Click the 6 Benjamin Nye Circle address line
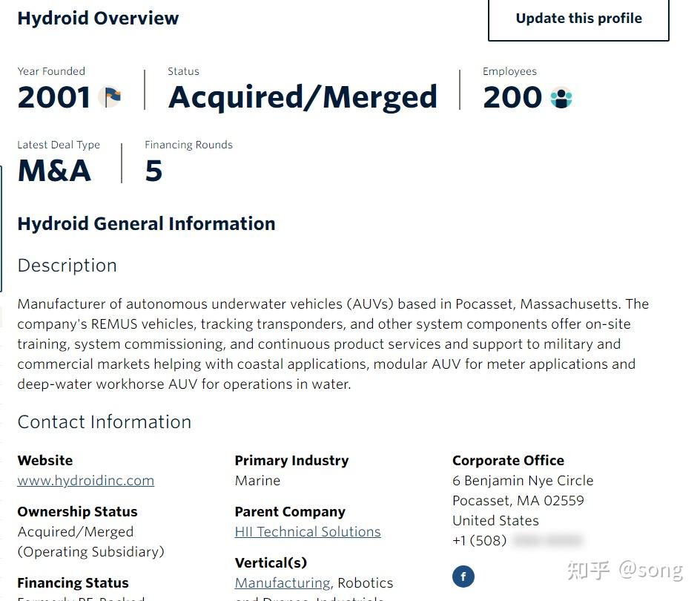The image size is (700, 601). tap(523, 481)
